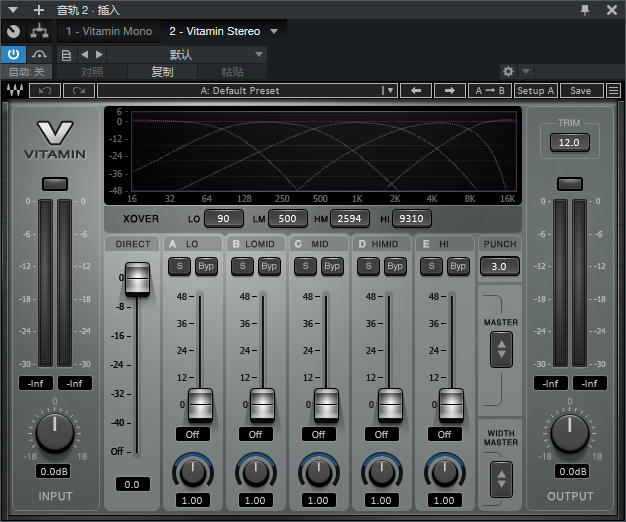Click the B LOMID gain value Off
This screenshot has height=522, width=626.
click(256, 434)
